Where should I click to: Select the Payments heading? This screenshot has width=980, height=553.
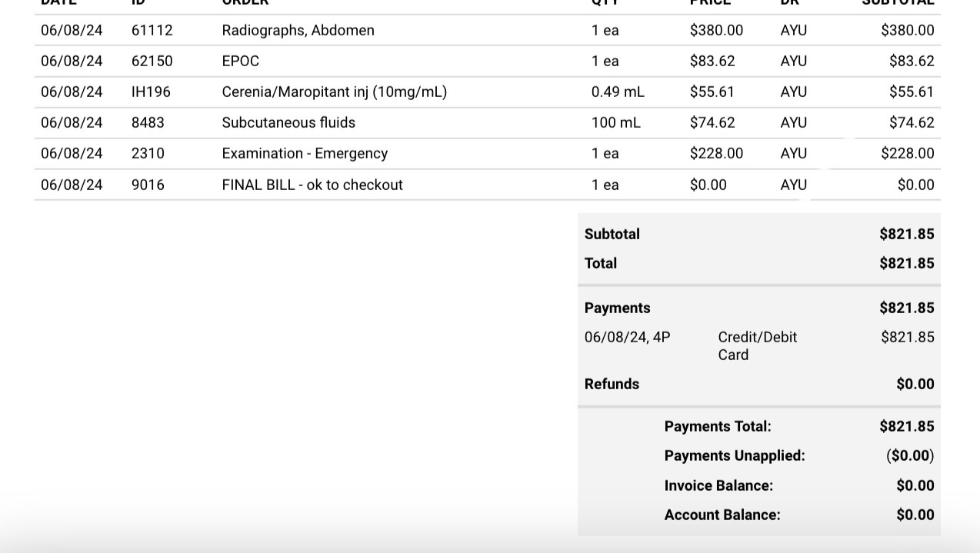(x=617, y=308)
